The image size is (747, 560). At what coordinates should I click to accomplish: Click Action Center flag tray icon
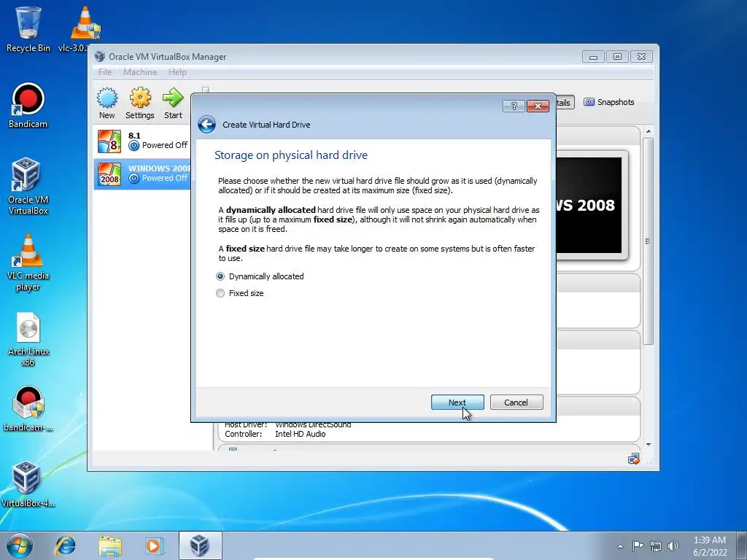tap(638, 545)
